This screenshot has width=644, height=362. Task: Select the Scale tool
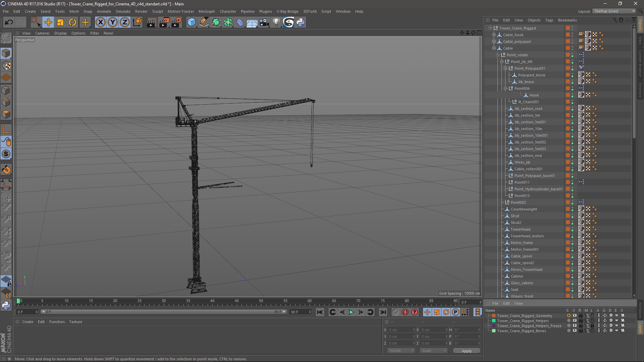[x=60, y=22]
